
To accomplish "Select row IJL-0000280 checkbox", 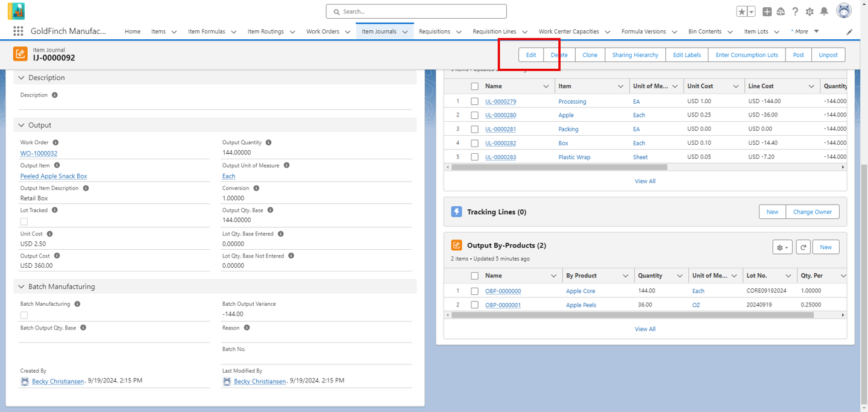I will [x=474, y=115].
